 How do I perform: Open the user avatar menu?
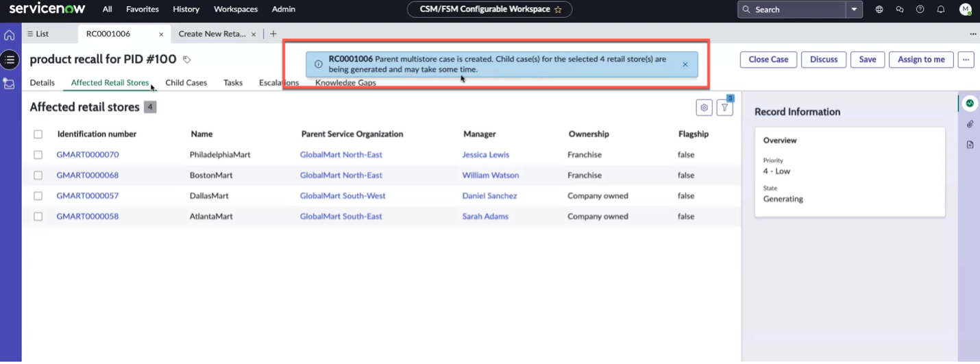[x=966, y=10]
